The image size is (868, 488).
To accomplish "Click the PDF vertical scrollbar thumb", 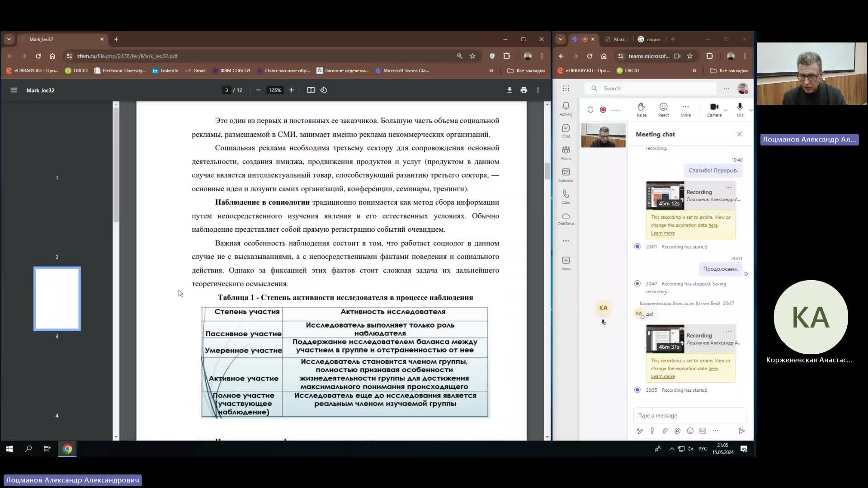I will tap(547, 171).
